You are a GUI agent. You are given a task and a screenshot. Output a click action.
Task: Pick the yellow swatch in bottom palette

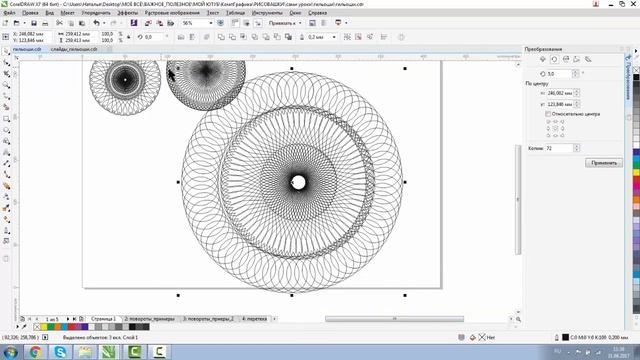pos(44,327)
